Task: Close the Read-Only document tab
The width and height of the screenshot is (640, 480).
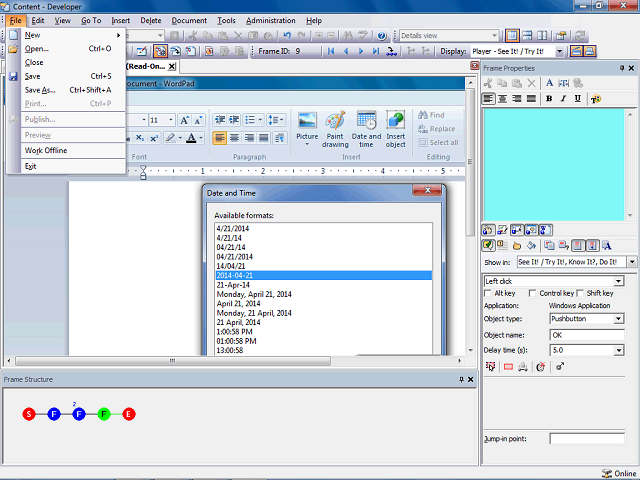Action: click(172, 67)
